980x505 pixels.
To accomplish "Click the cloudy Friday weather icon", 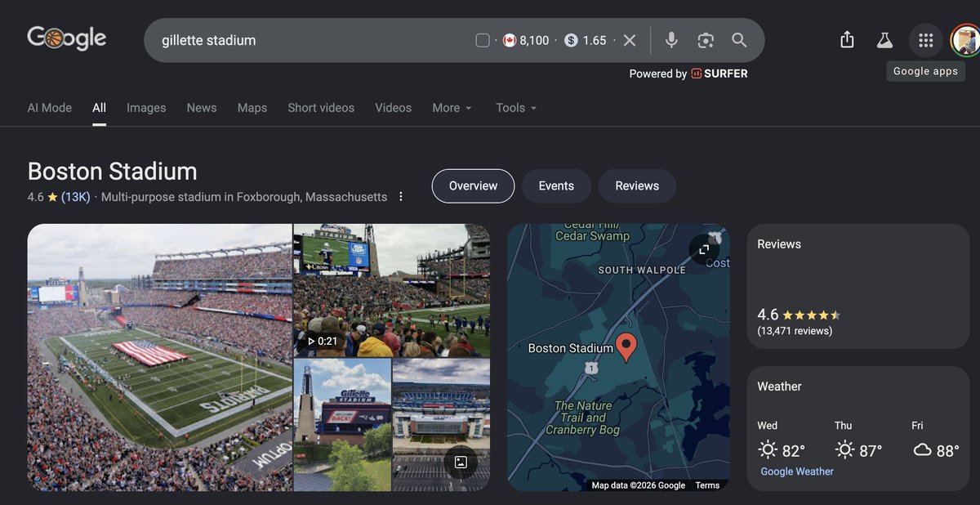I will (x=922, y=449).
